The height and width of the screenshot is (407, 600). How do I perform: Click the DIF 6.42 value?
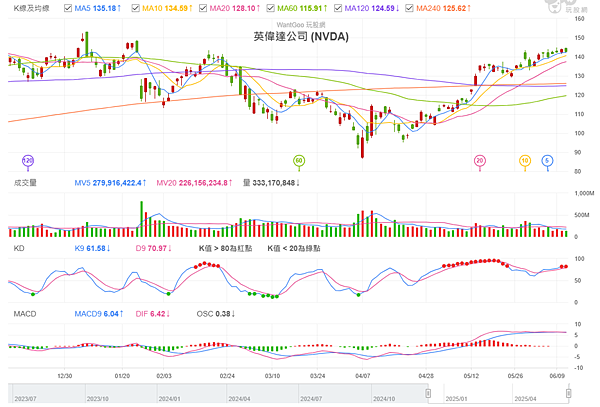point(153,314)
